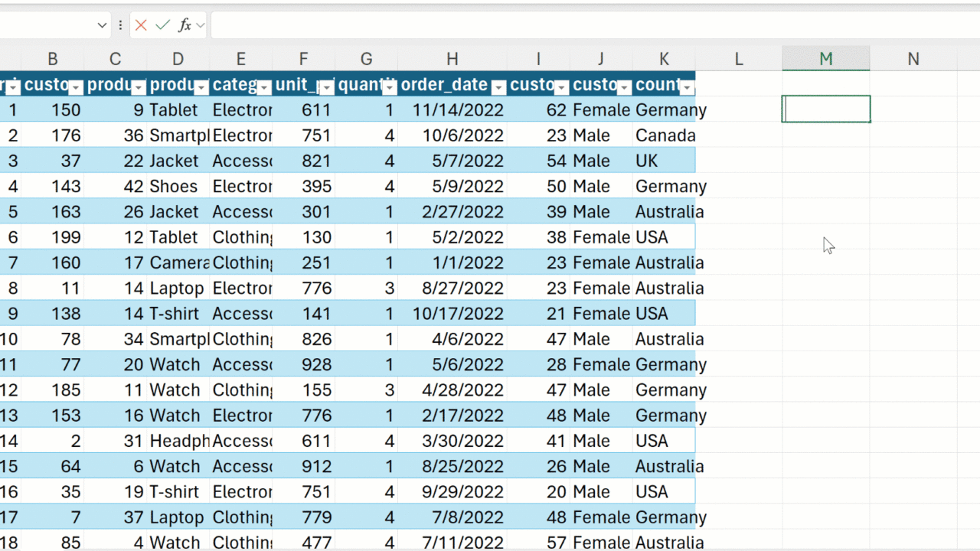This screenshot has height=551, width=980.
Task: Click filter arrow on column J header
Action: (x=624, y=87)
